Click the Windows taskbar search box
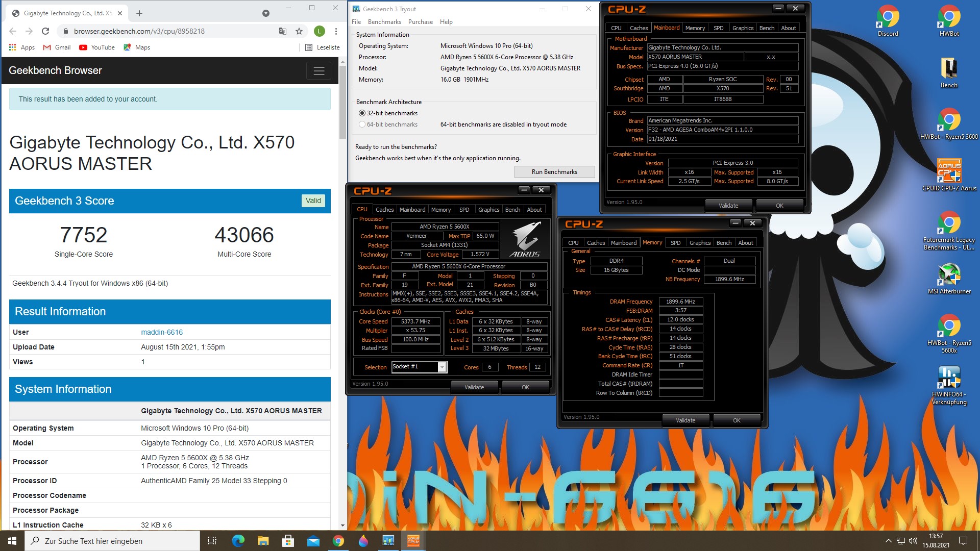 point(112,541)
